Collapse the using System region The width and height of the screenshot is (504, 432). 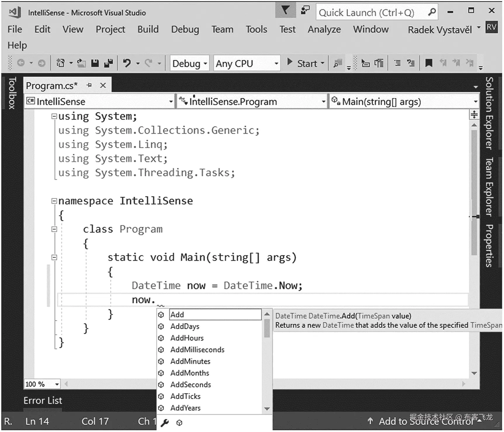54,116
